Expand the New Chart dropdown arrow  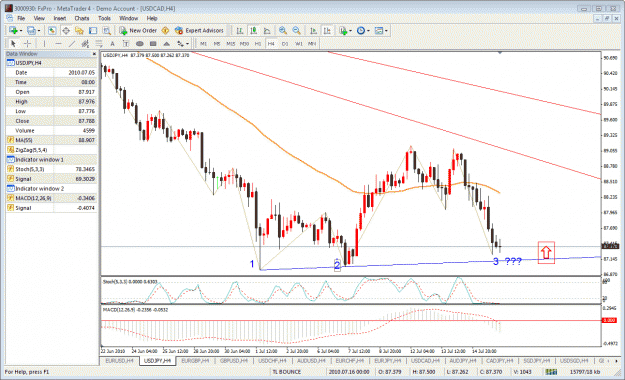[20, 31]
